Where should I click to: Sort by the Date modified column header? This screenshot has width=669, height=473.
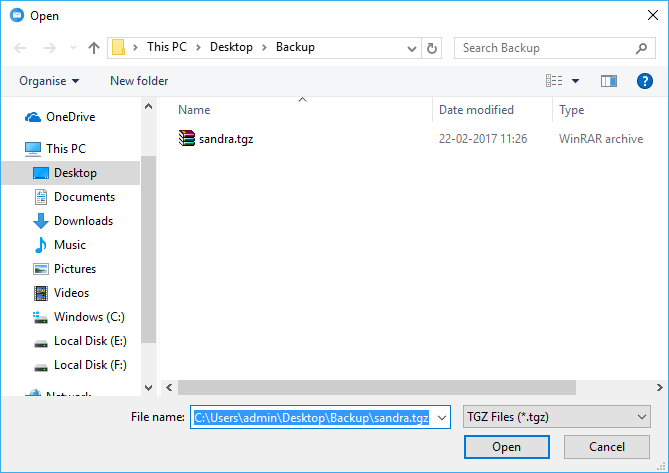476,110
